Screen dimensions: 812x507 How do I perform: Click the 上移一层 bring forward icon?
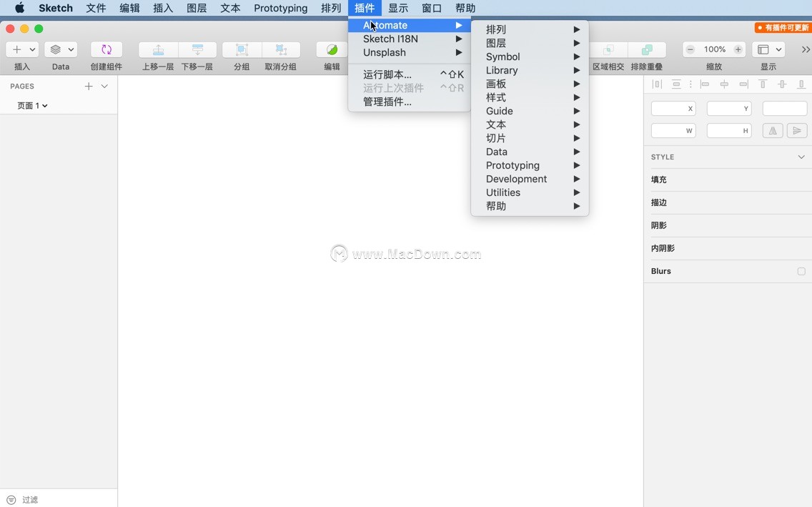click(x=159, y=50)
